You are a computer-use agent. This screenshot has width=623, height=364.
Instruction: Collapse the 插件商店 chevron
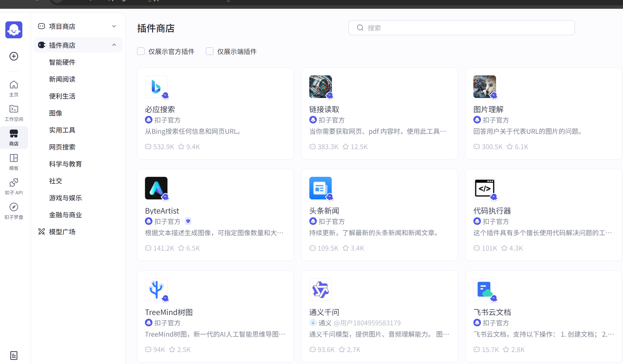click(x=114, y=45)
